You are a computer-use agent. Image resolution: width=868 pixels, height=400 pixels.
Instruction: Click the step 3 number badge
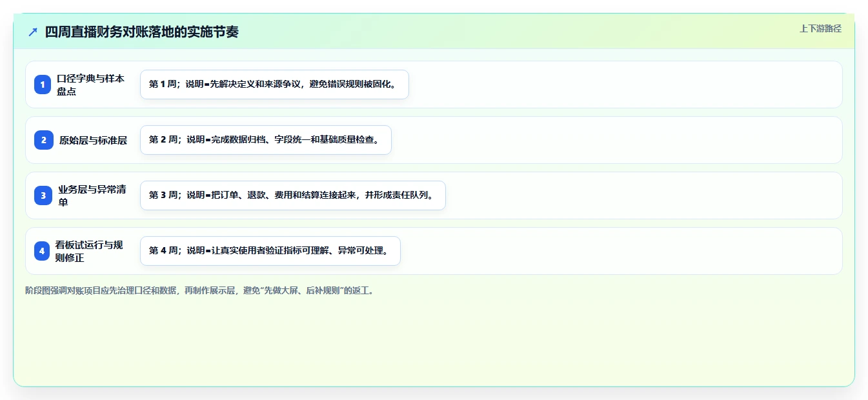click(x=43, y=195)
